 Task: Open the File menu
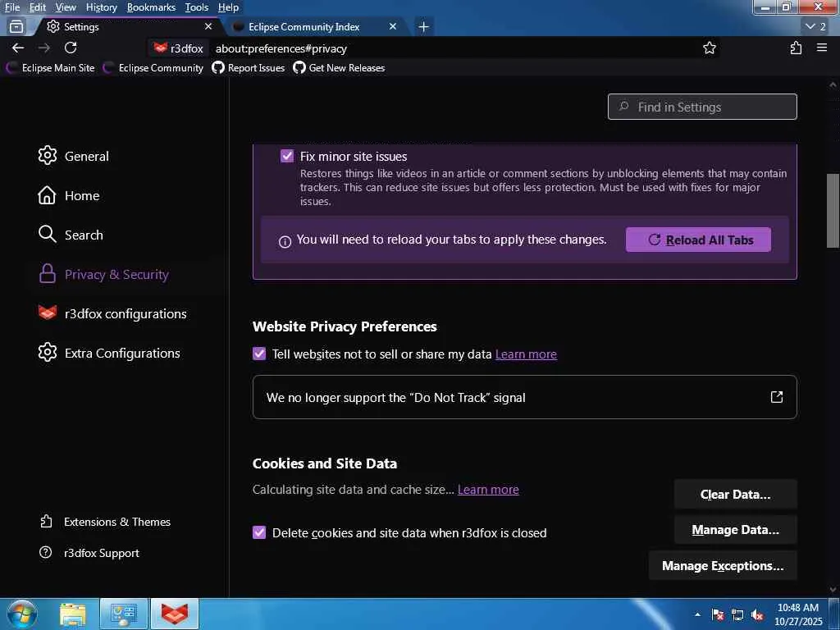tap(11, 7)
